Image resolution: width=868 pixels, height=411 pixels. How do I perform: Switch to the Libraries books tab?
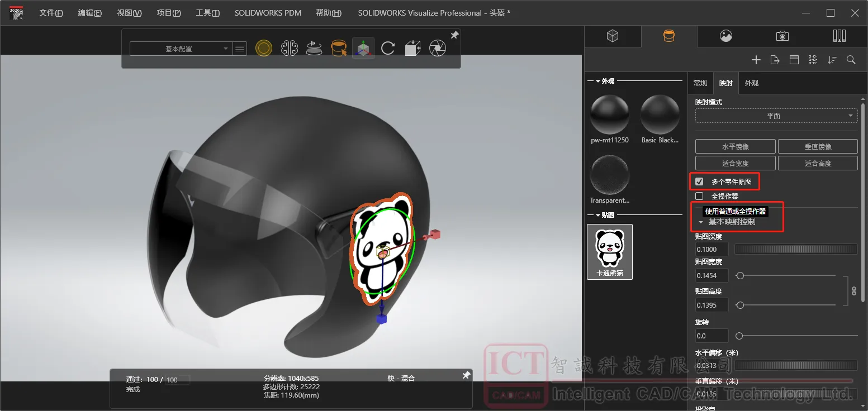(839, 36)
